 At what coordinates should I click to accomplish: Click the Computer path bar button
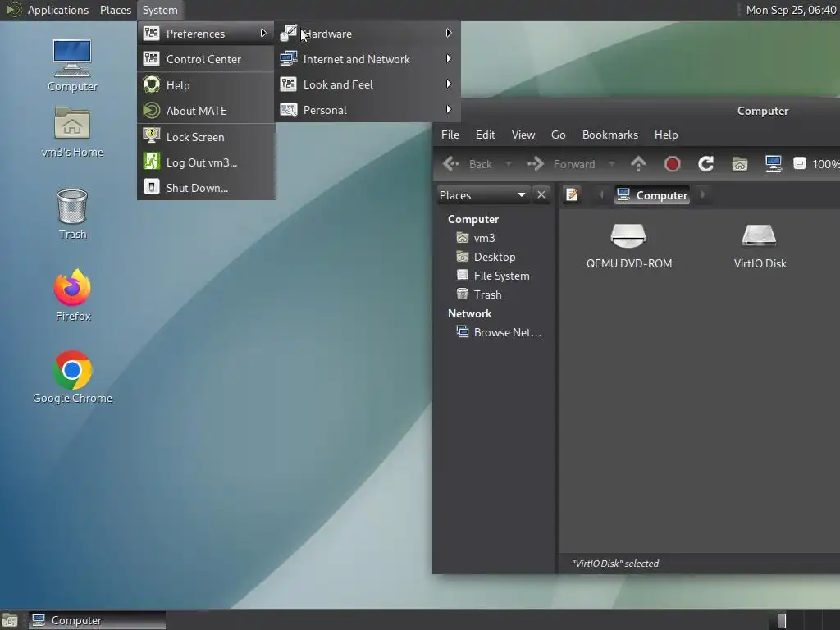(x=652, y=195)
